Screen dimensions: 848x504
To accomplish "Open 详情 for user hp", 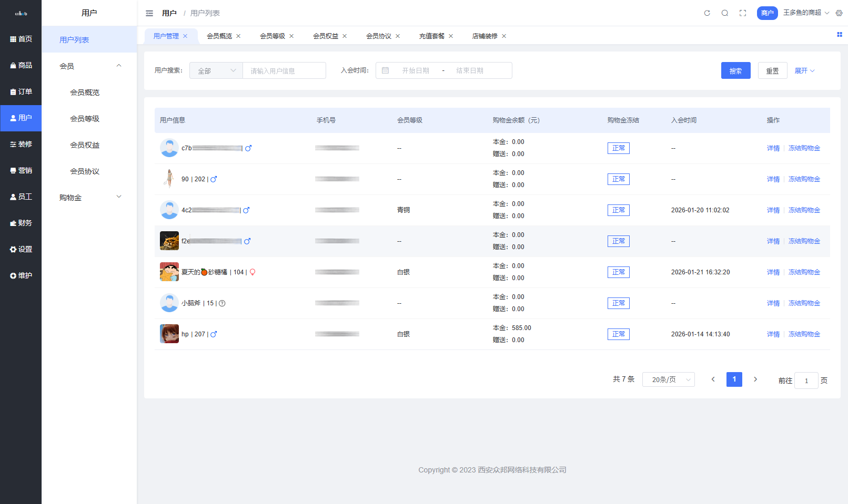I will point(773,334).
